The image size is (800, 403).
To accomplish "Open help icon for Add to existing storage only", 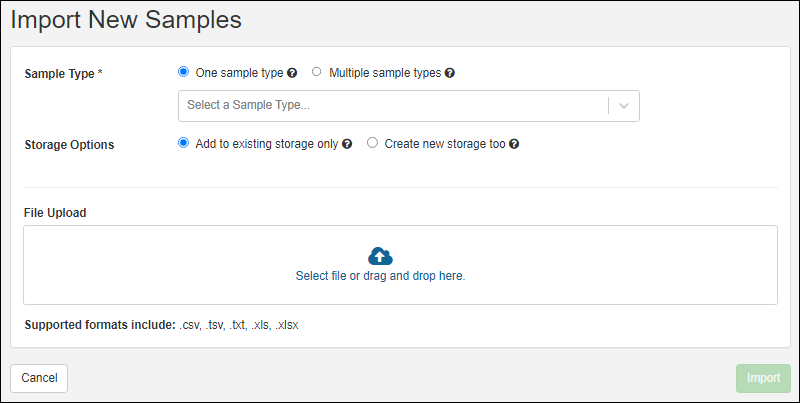I will 347,144.
